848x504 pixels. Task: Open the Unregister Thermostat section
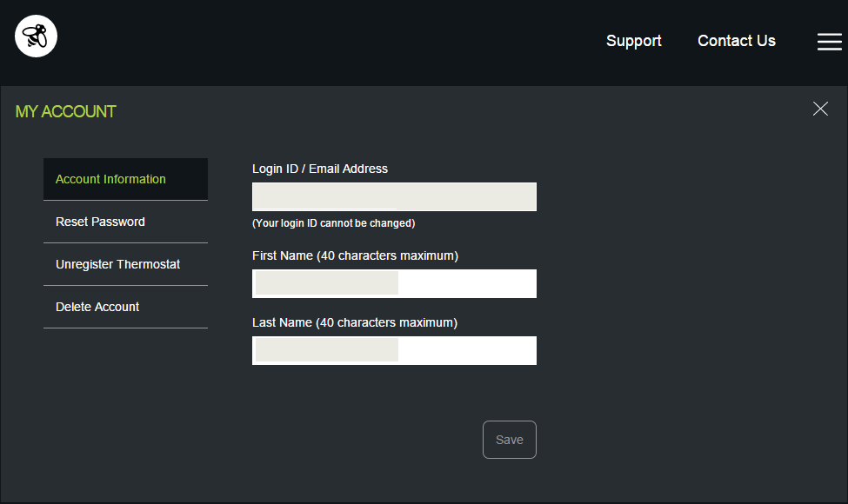[x=125, y=264]
